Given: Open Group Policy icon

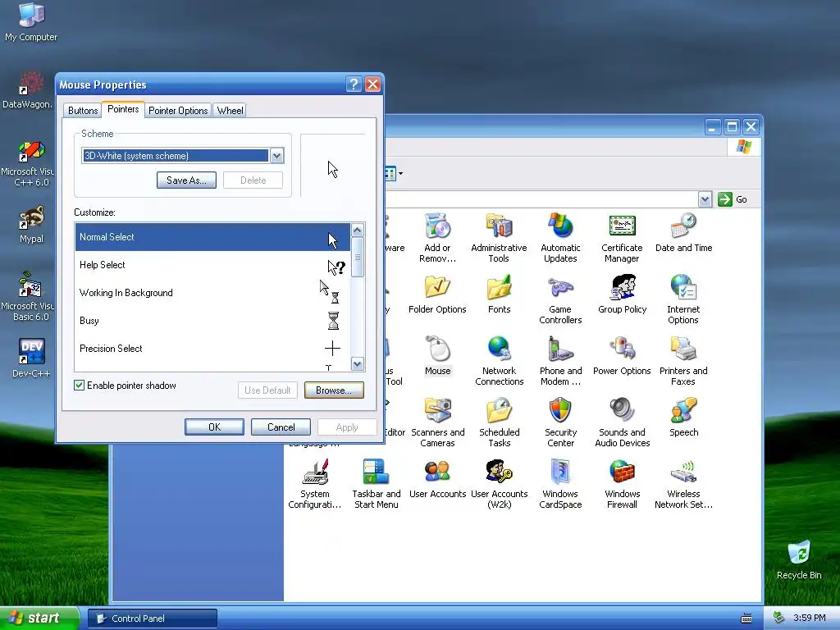Looking at the screenshot, I should click(622, 294).
